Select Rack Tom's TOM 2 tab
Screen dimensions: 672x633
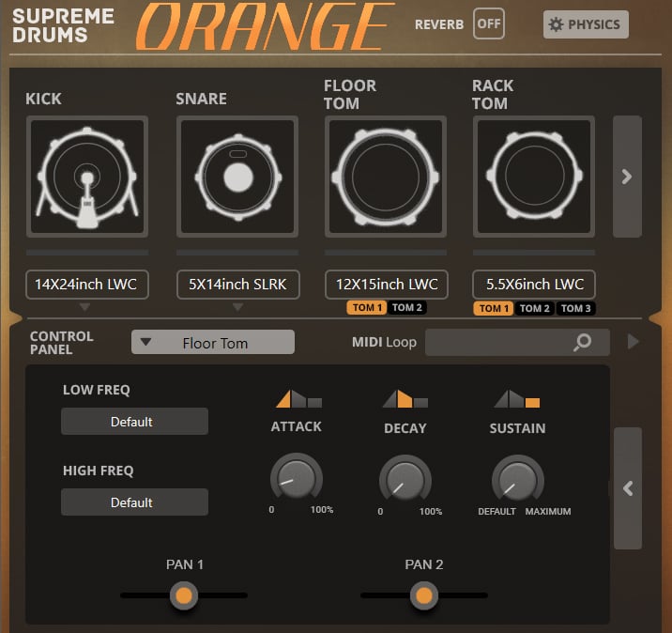[x=534, y=309]
